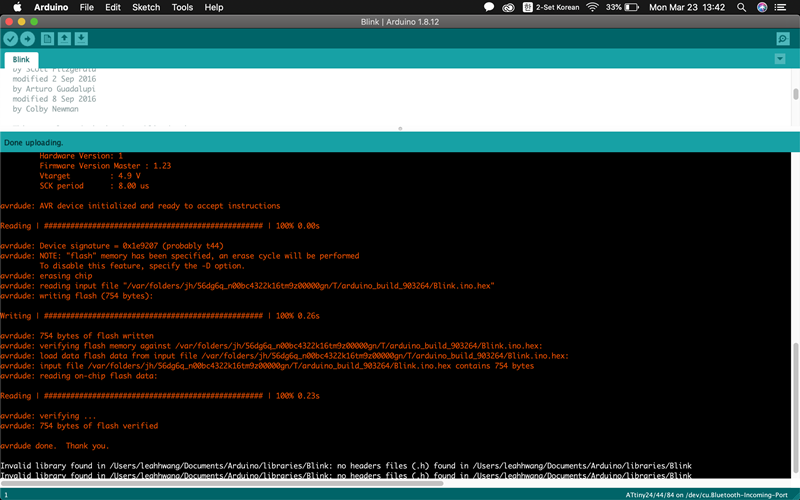Click 'Done uploading.' status message
800x500 pixels.
click(x=34, y=142)
